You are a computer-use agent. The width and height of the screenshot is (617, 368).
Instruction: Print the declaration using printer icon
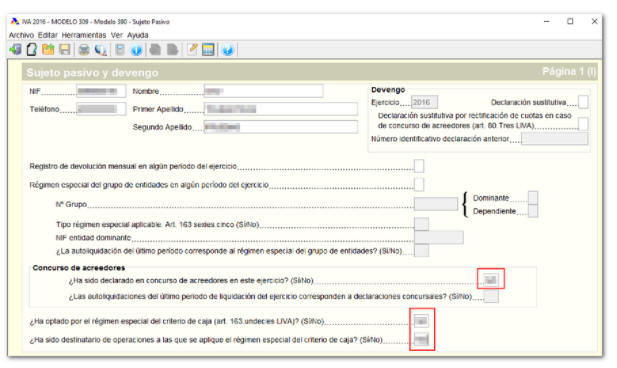[84, 50]
